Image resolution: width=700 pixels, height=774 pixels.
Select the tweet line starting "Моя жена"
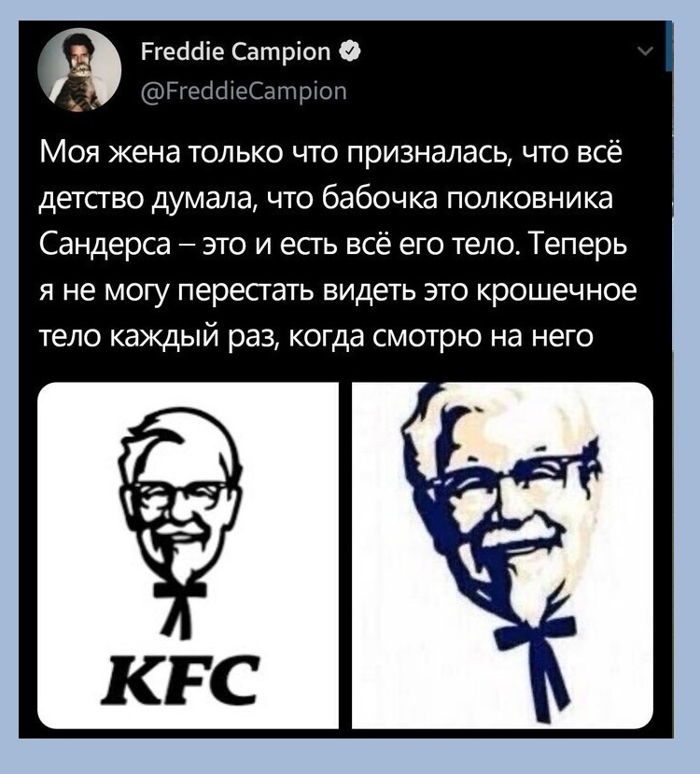pos(330,152)
